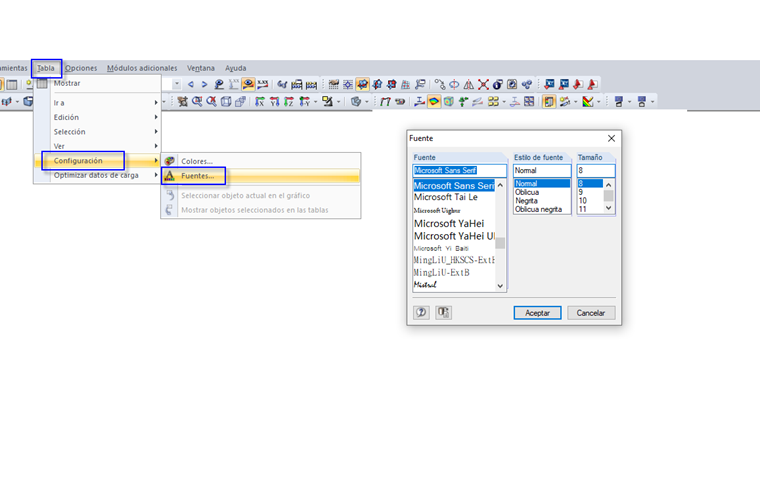Screen dimensions: 760x500
Task: Select Microsoft Tai Le font
Action: pos(446,197)
